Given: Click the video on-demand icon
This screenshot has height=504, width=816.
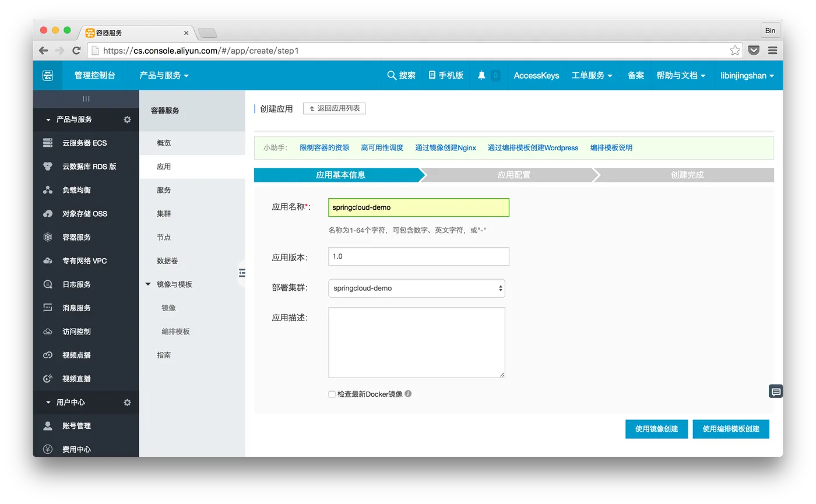Looking at the screenshot, I should tap(48, 355).
